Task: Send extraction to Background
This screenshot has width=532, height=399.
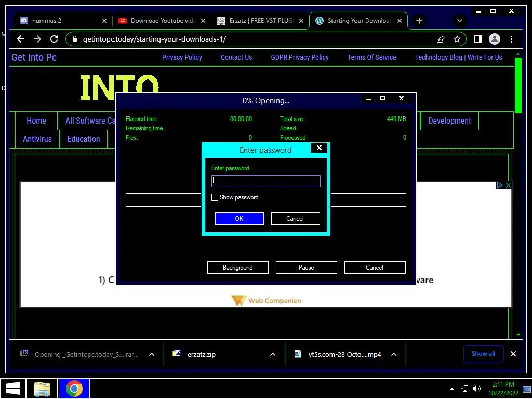Action: coord(238,268)
